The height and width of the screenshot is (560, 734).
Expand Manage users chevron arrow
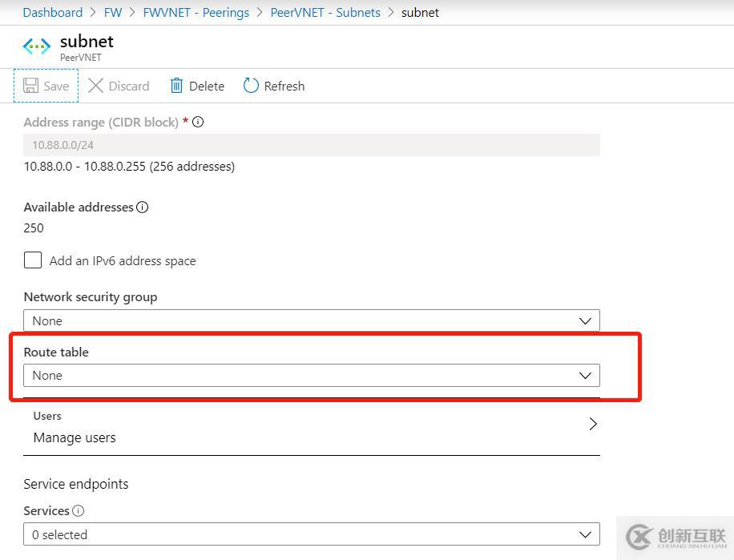point(593,424)
